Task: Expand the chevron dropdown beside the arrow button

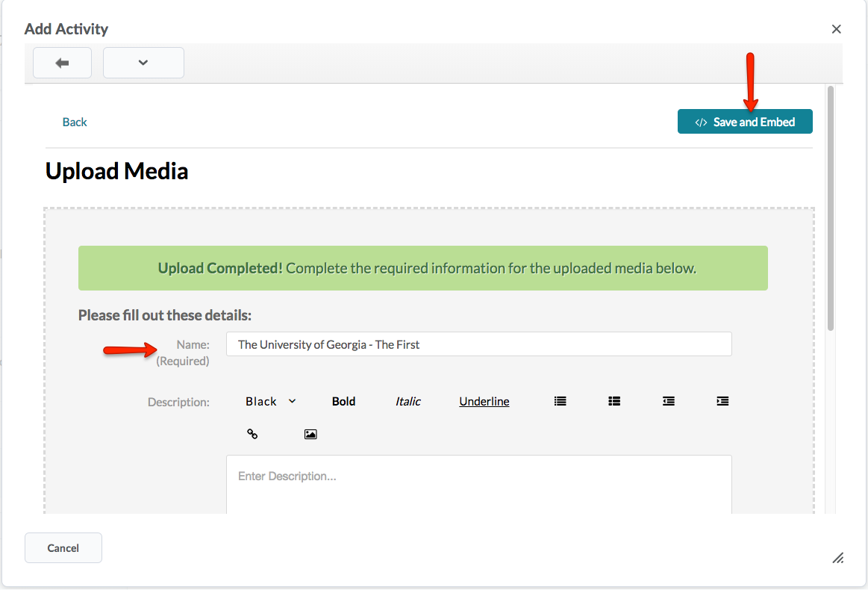Action: pyautogui.click(x=143, y=63)
